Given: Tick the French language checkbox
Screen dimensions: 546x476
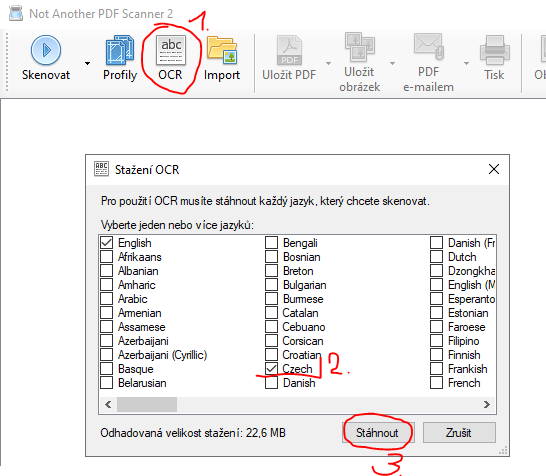Looking at the screenshot, I should pos(436,382).
